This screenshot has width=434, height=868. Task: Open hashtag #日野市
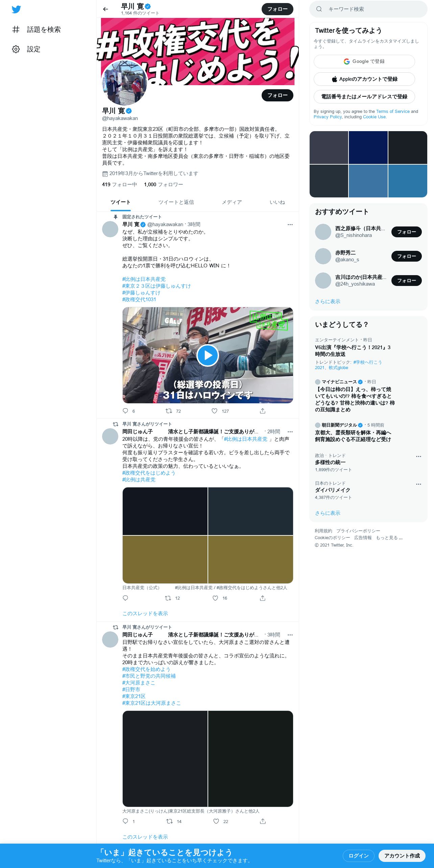(131, 690)
